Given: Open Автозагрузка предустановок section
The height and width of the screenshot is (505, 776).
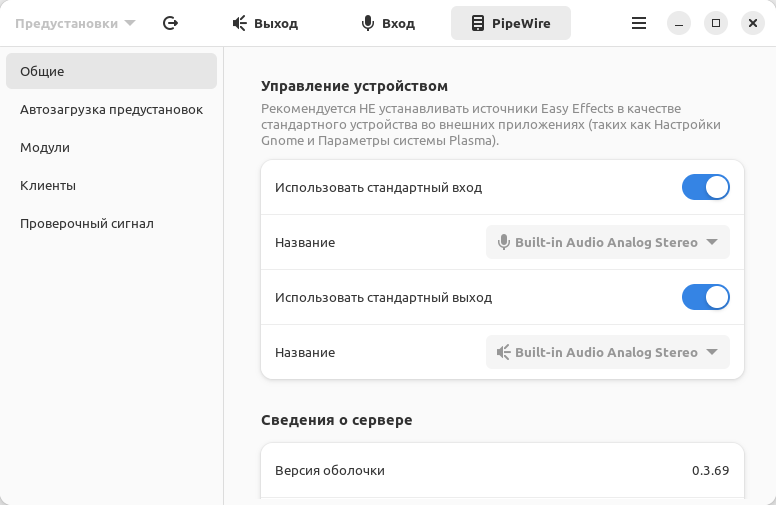Looking at the screenshot, I should point(111,109).
